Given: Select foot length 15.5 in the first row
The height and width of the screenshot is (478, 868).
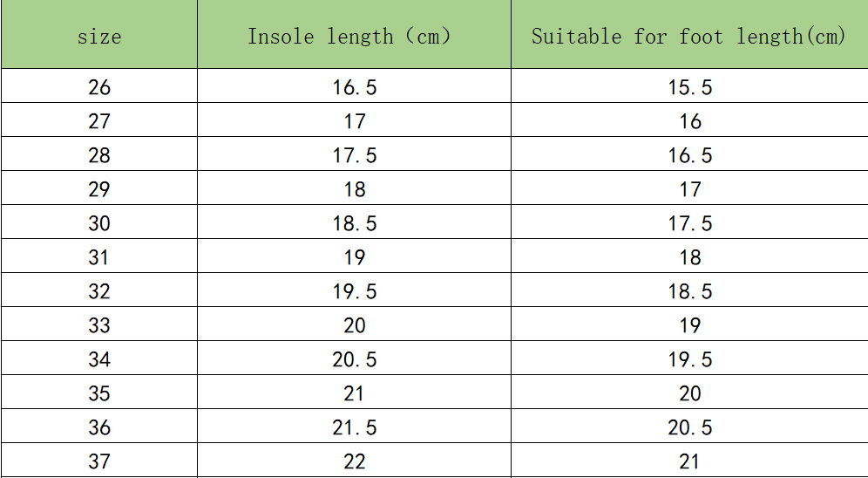Looking at the screenshot, I should (x=689, y=87).
